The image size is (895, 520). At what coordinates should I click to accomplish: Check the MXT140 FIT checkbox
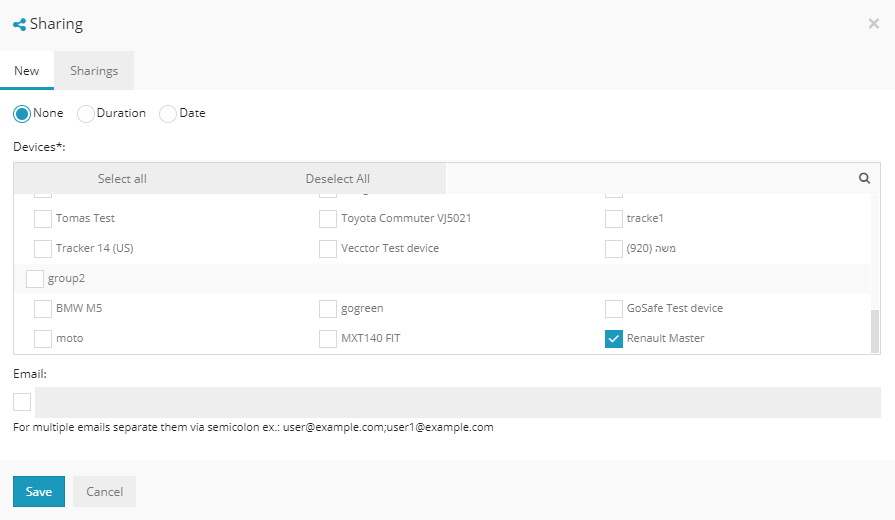coord(328,339)
